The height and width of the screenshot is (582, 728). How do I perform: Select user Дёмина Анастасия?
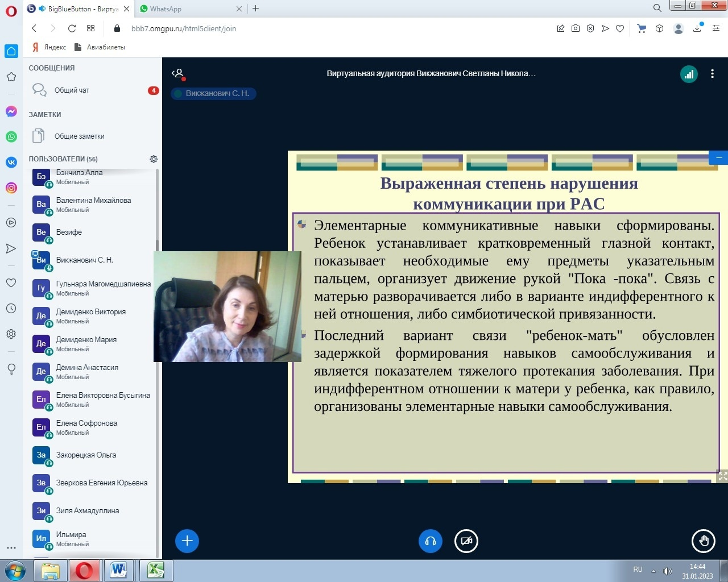click(93, 371)
